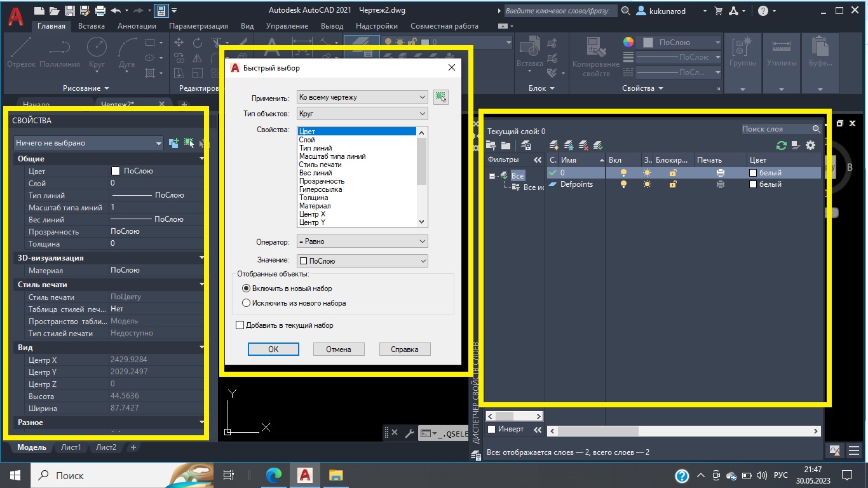868x488 pixels.
Task: Select the Отрезок (line) tool
Action: [21, 51]
